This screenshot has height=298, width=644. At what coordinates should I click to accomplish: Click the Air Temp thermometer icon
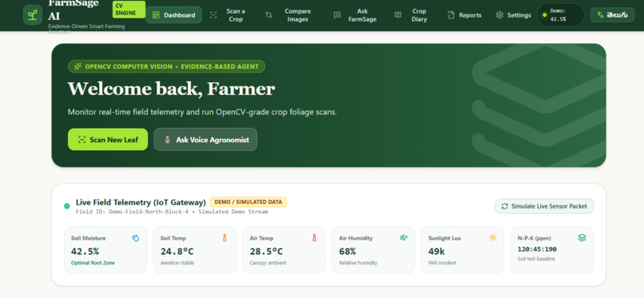point(314,237)
